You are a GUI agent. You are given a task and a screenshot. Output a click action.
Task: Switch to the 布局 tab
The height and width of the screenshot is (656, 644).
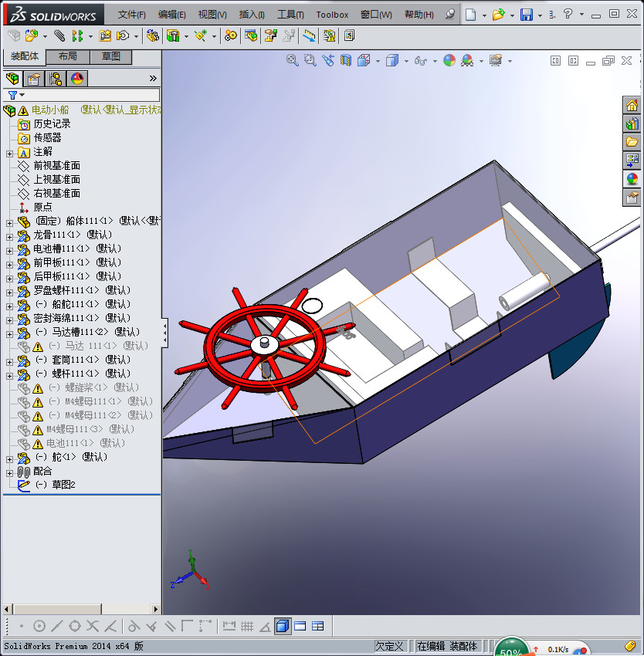pyautogui.click(x=68, y=56)
